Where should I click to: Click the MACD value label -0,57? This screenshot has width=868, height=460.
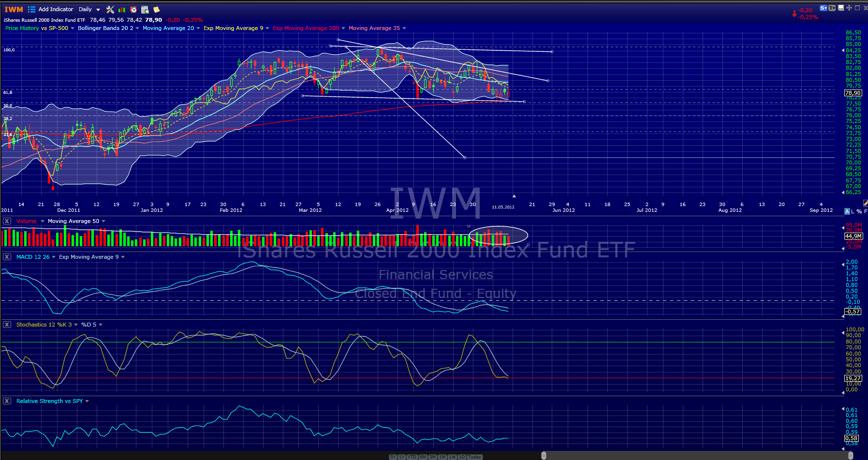pyautogui.click(x=853, y=312)
